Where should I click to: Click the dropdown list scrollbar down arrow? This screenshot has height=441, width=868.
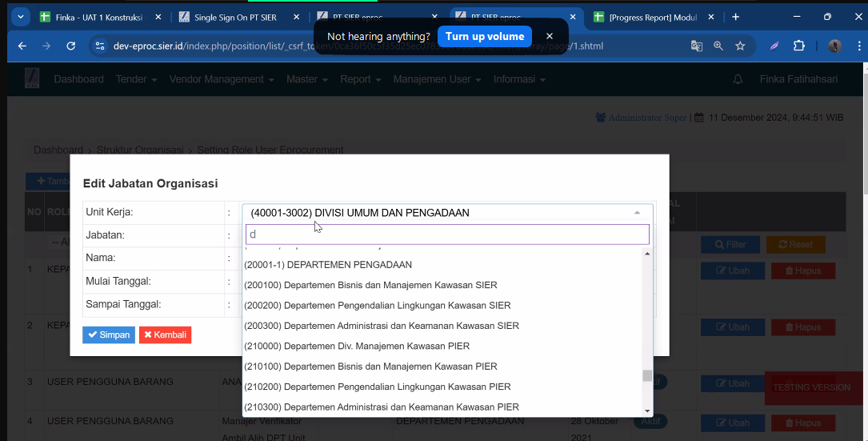[x=647, y=411]
